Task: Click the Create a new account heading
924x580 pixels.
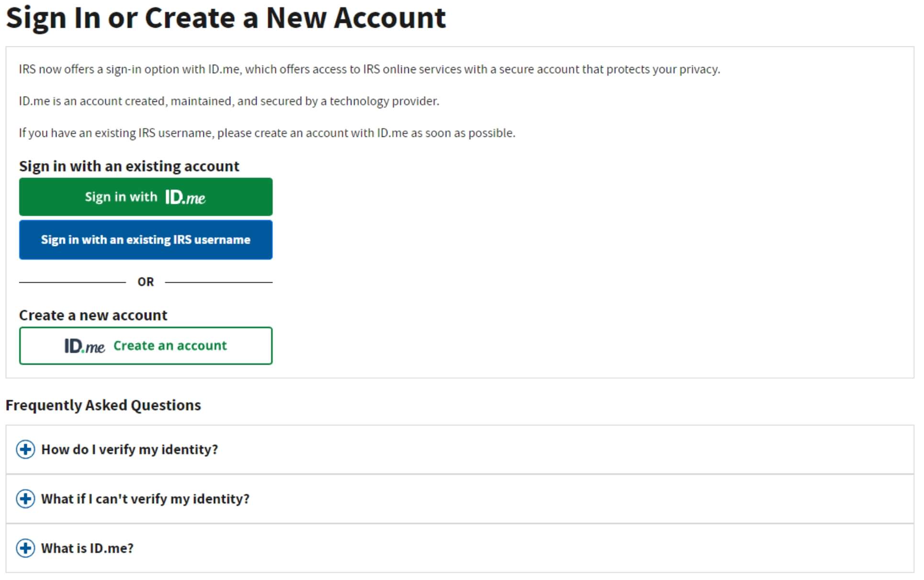Action: (x=93, y=315)
